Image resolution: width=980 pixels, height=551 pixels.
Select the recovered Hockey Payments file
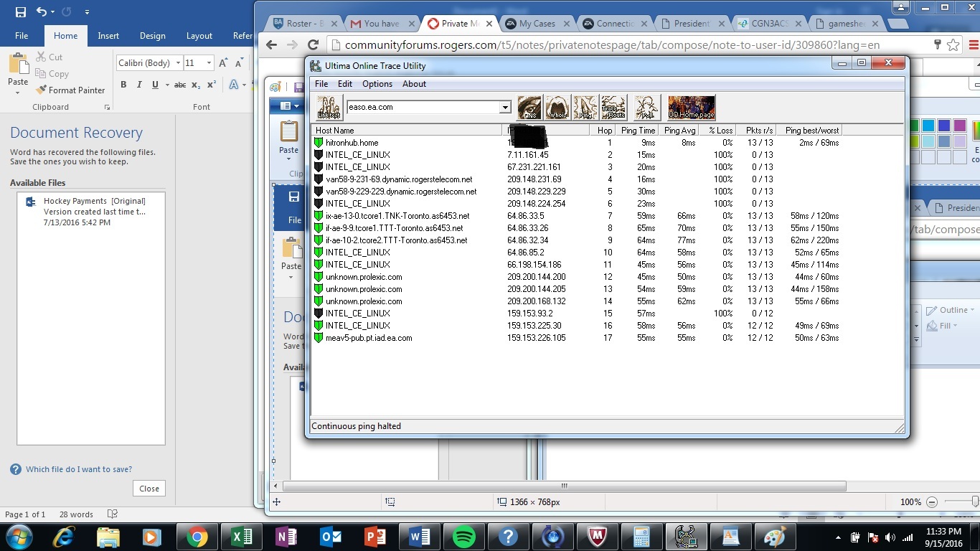point(91,212)
